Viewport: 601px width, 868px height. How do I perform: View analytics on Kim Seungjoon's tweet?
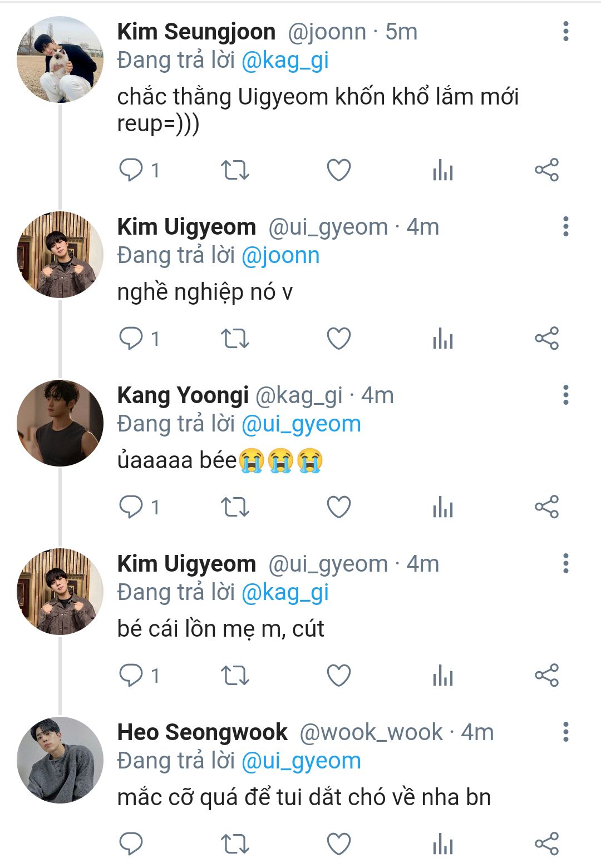tap(443, 170)
